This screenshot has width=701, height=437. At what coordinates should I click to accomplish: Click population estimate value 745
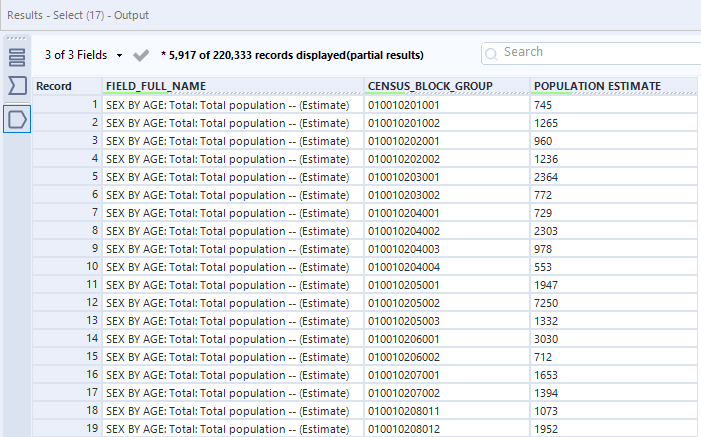(543, 105)
